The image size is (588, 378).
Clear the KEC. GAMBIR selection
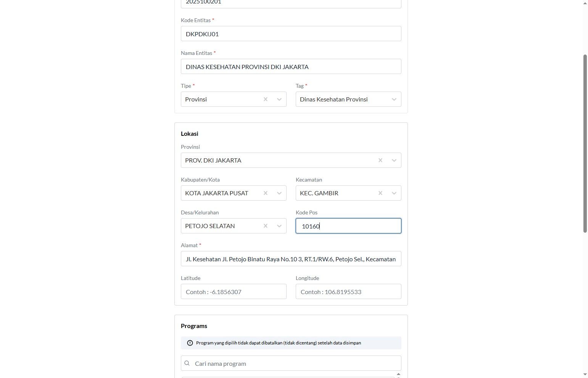pyautogui.click(x=380, y=193)
